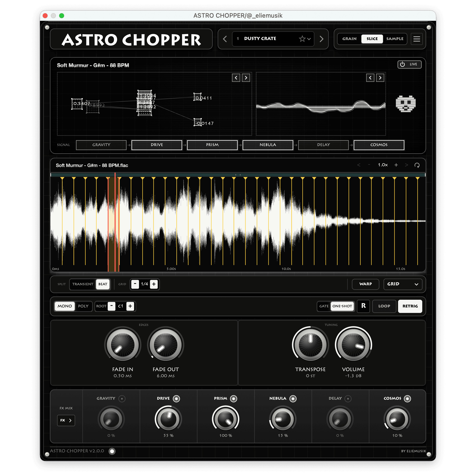This screenshot has height=476, width=476.
Task: Select TRANSIENT split mode
Action: [83, 284]
